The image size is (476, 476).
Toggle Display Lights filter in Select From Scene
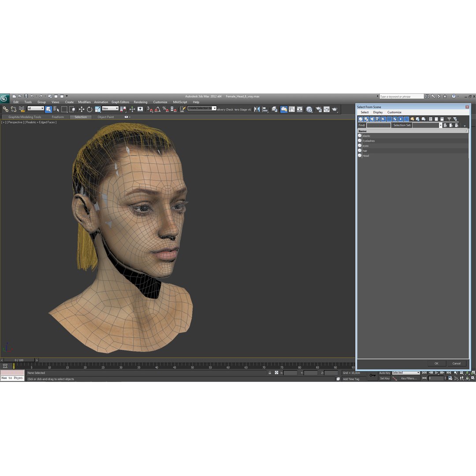(372, 119)
